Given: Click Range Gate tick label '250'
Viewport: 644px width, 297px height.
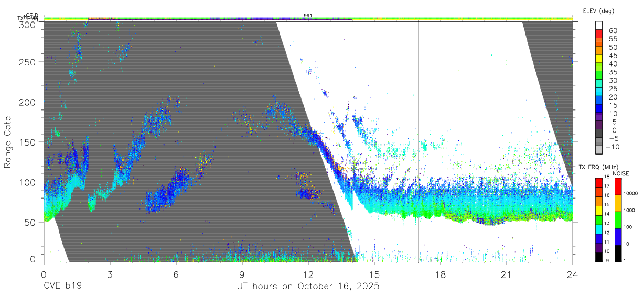Looking at the screenshot, I should point(28,62).
